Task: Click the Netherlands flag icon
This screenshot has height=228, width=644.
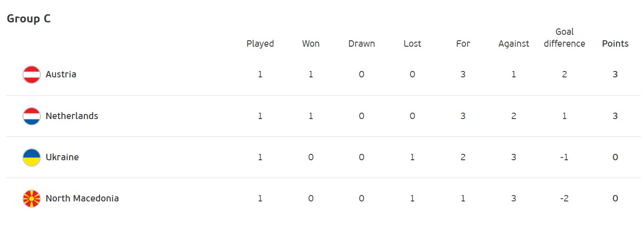Action: (x=32, y=116)
